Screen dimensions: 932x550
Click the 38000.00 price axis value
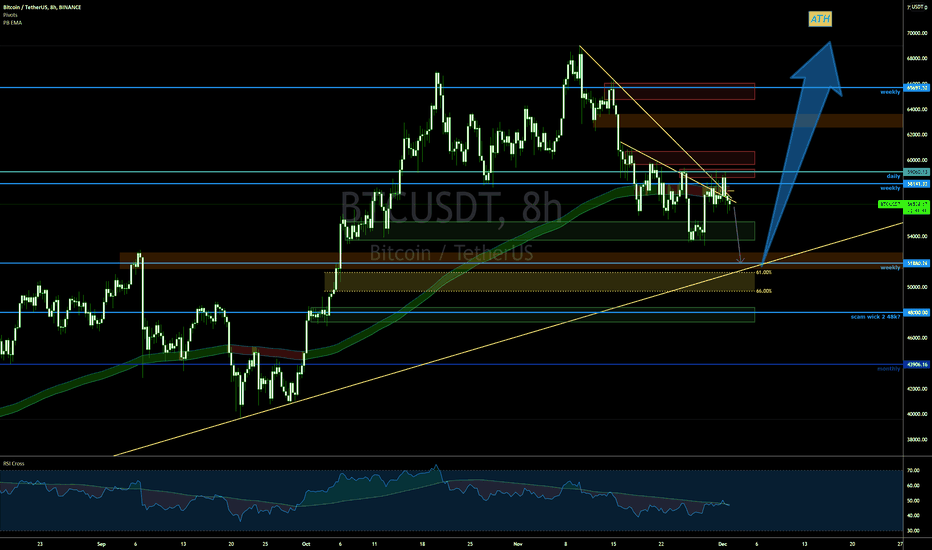[x=917, y=439]
